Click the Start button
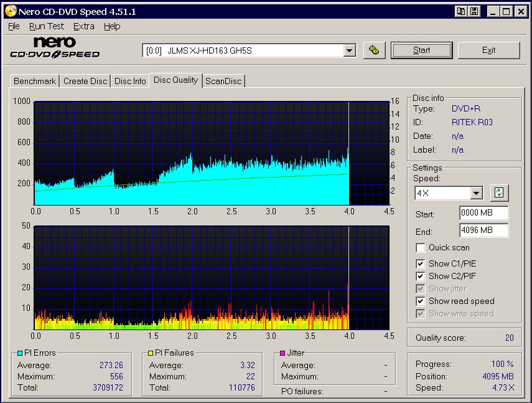The height and width of the screenshot is (403, 532). [421, 50]
